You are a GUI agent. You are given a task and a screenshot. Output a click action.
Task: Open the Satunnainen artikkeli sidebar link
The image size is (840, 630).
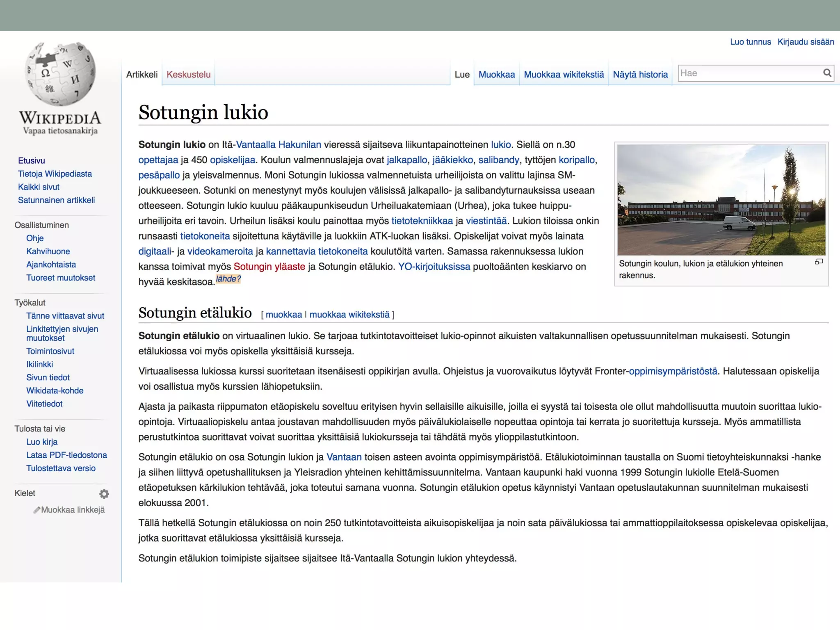56,200
